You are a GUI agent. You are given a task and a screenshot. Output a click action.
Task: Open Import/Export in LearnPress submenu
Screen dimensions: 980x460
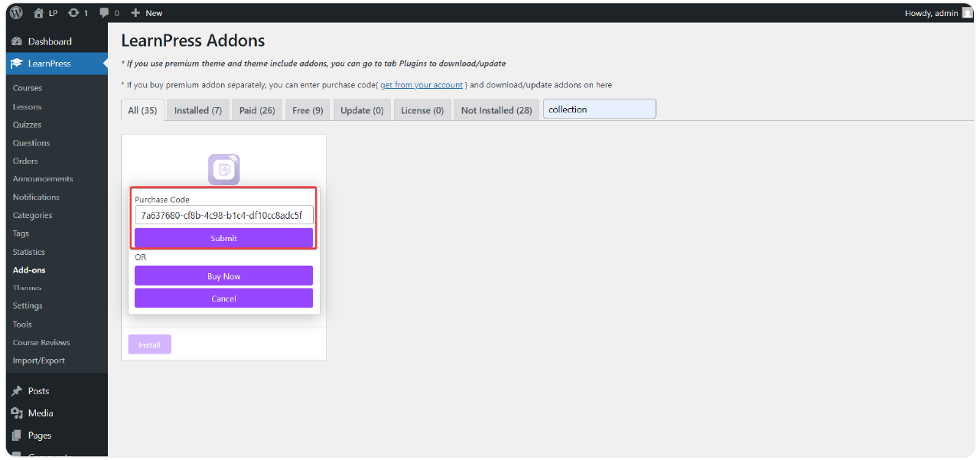click(x=39, y=361)
